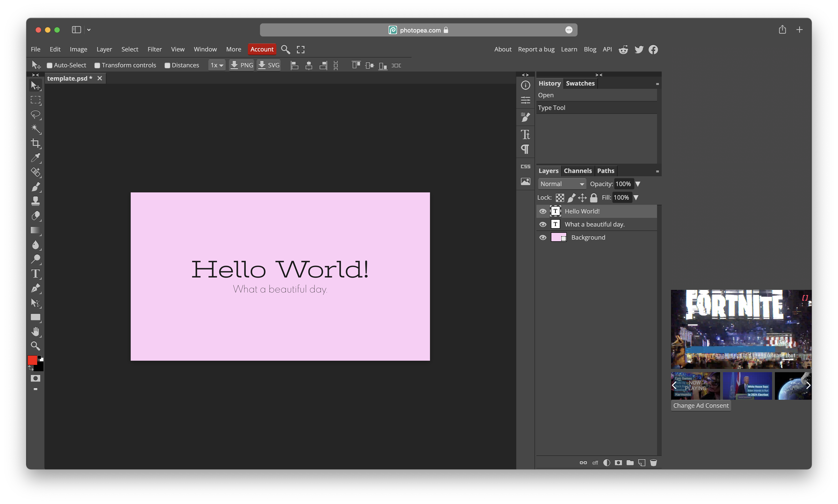
Task: Open the Report a bug link
Action: pyautogui.click(x=536, y=49)
